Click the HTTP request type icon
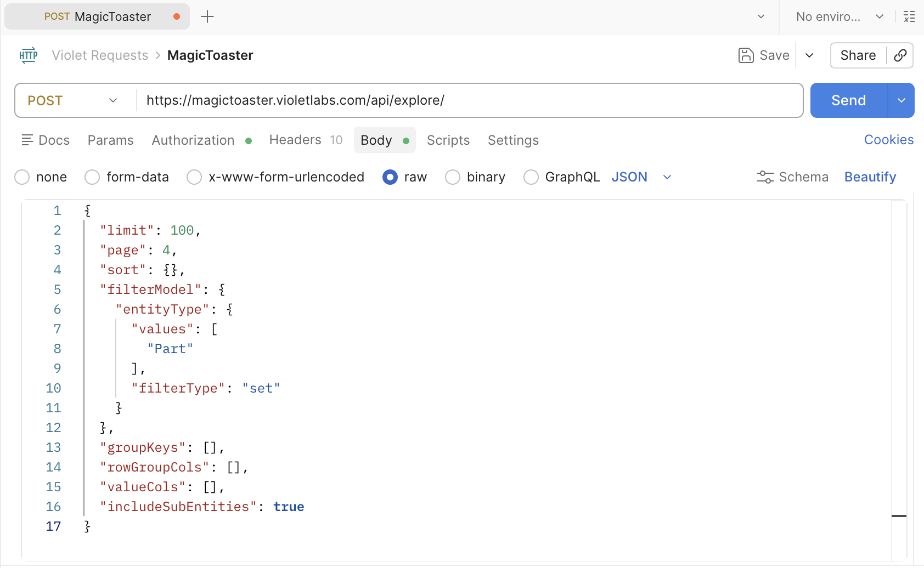 click(x=28, y=55)
